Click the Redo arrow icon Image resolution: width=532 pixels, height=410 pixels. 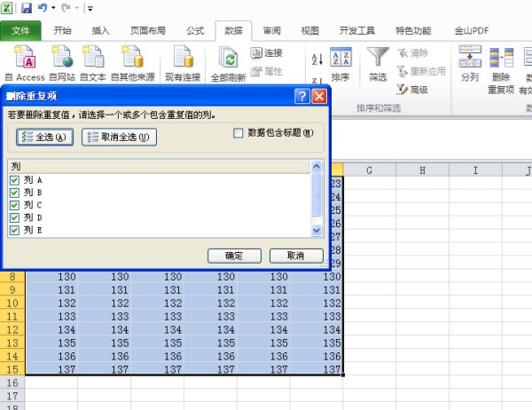66,8
